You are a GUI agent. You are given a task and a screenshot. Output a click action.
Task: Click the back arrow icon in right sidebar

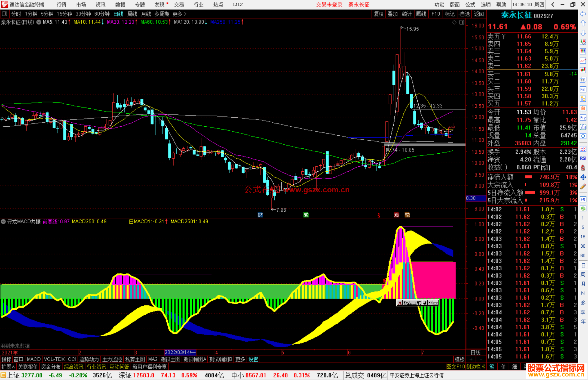tap(583, 14)
